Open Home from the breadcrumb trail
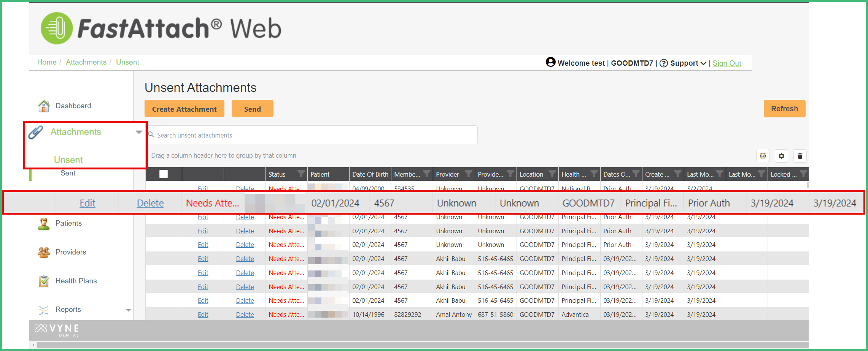The height and width of the screenshot is (351, 868). click(x=46, y=62)
